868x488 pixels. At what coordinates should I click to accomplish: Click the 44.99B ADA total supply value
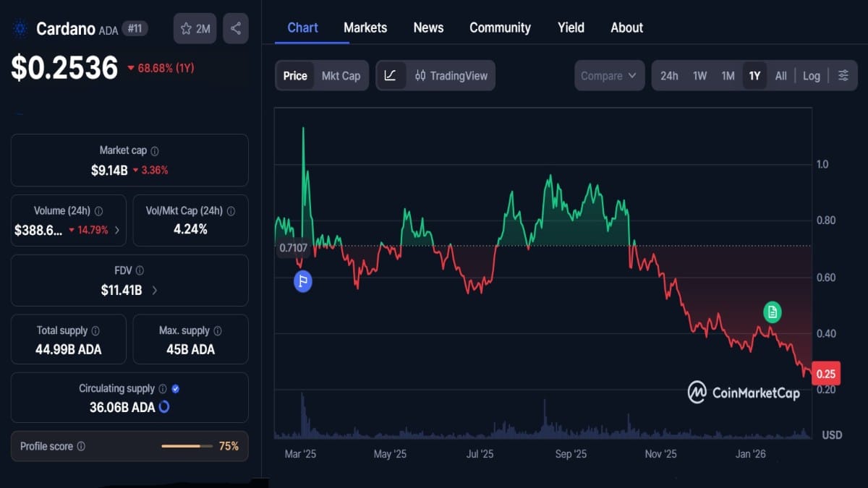(69, 349)
